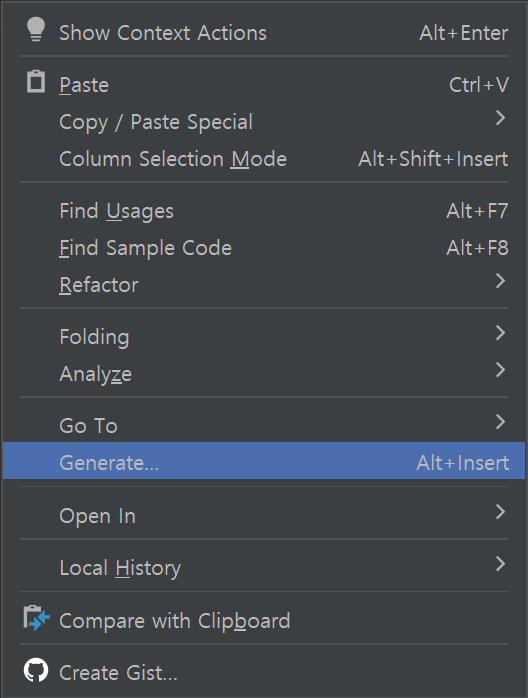Toggle Column Selection Mode
528x698 pixels.
click(264, 159)
